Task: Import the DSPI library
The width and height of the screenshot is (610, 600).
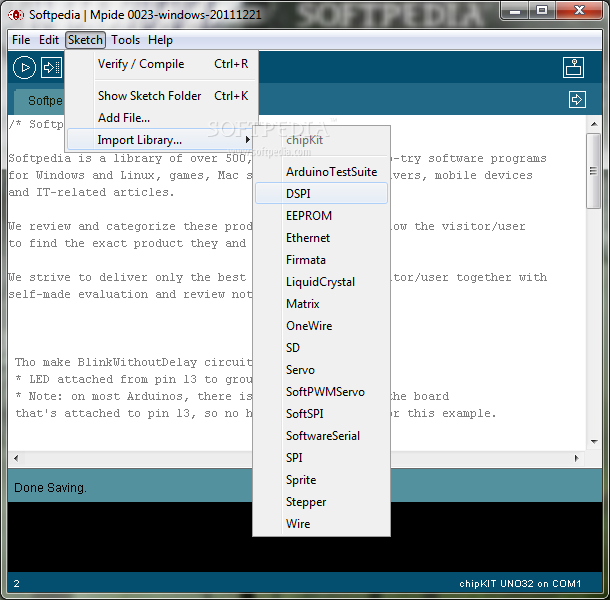Action: (321, 193)
